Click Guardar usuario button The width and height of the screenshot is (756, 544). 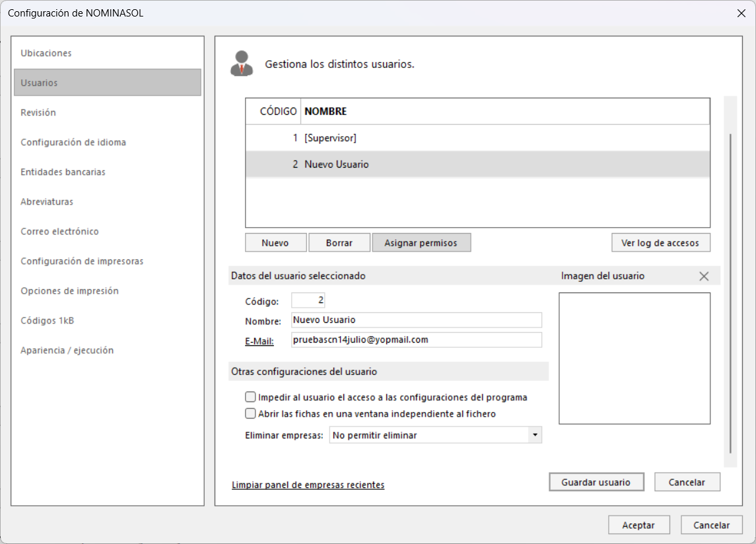click(596, 482)
